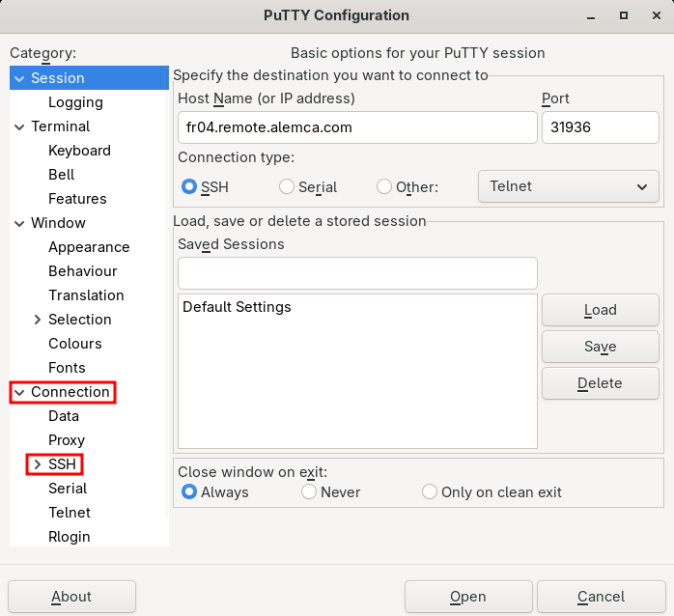Select the Selection category label

coord(80,320)
